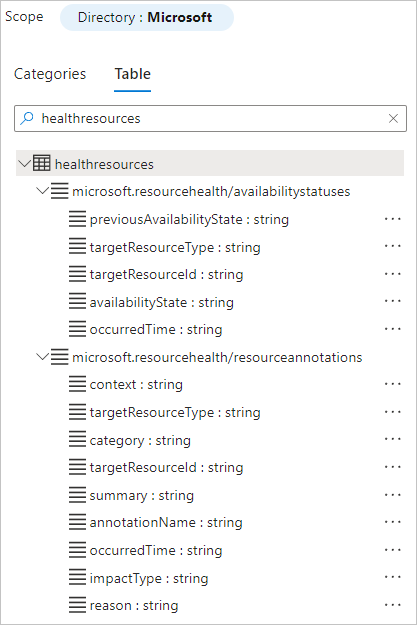This screenshot has height=625, width=417.
Task: Open ellipsis menu for availabilityState row
Action: coord(392,301)
